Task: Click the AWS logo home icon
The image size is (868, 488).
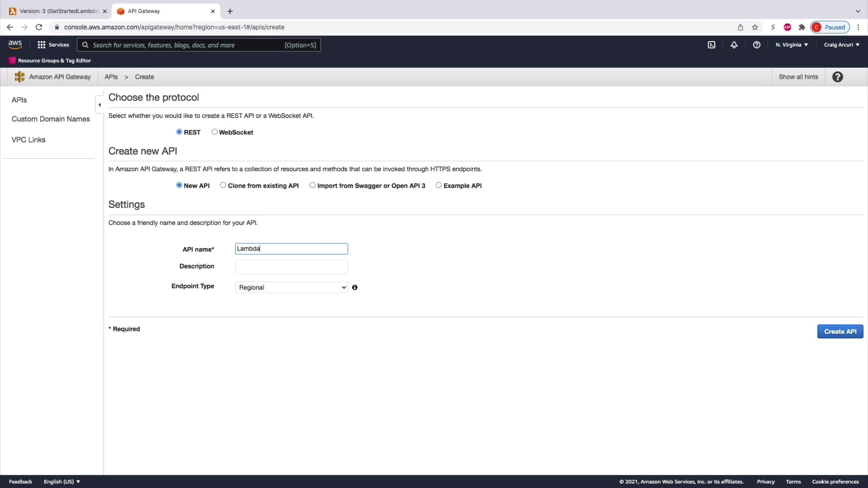Action: [x=15, y=45]
